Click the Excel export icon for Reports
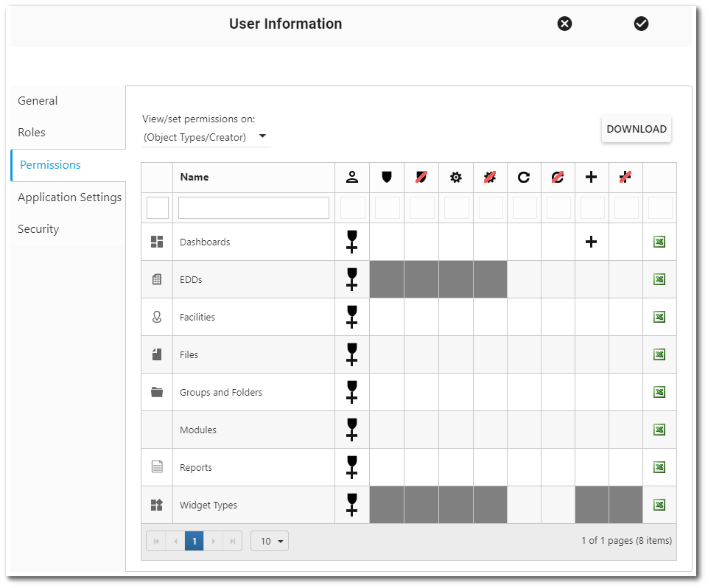 click(x=659, y=467)
